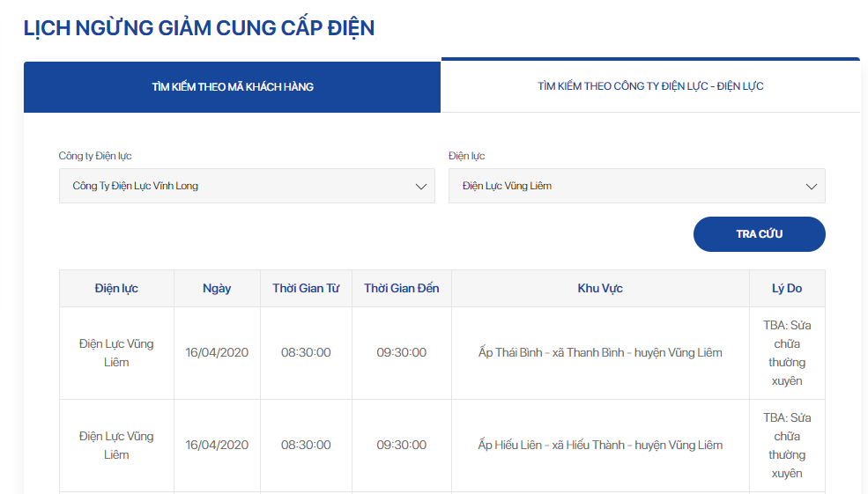Select the Thời Gian Từ column header
The width and height of the screenshot is (868, 494).
click(x=306, y=289)
